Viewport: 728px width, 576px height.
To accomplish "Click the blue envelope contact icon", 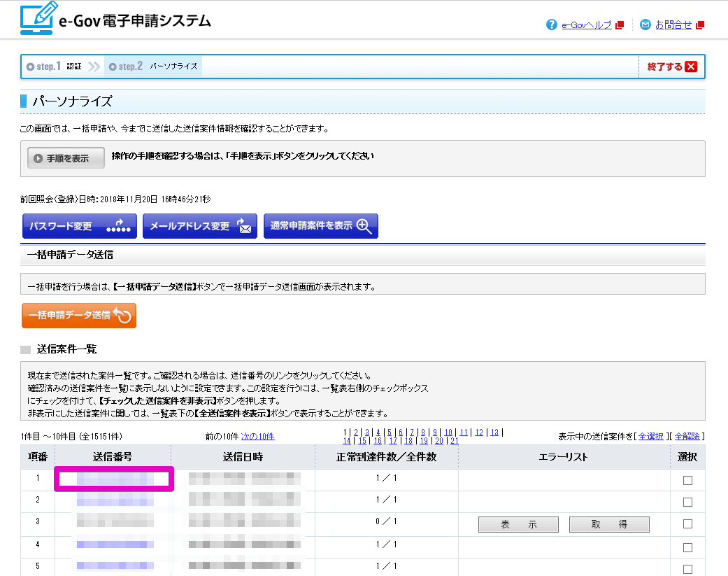I will point(645,24).
